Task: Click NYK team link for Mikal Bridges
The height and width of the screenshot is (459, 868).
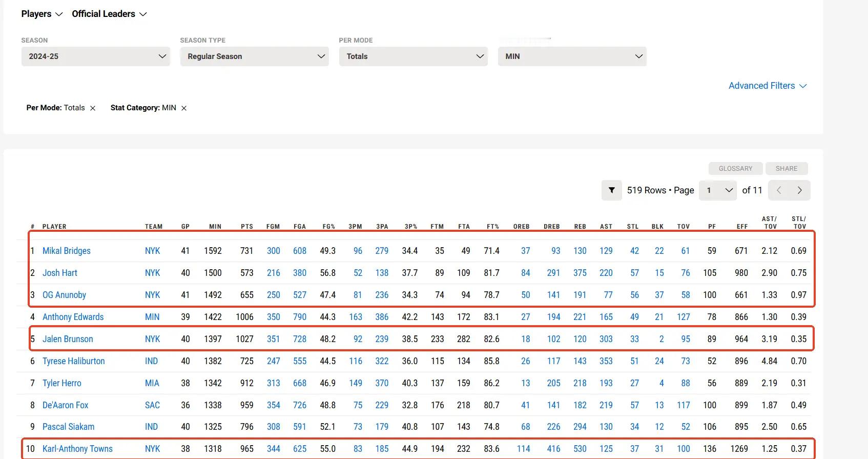Action: [152, 251]
